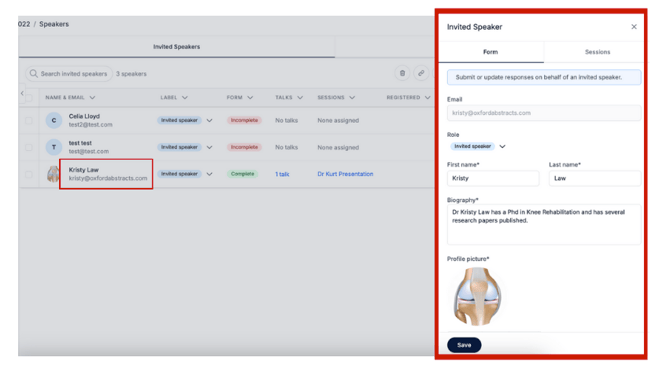Click the search magnifier icon
Viewport: 670px width, 372px height.
click(x=33, y=73)
